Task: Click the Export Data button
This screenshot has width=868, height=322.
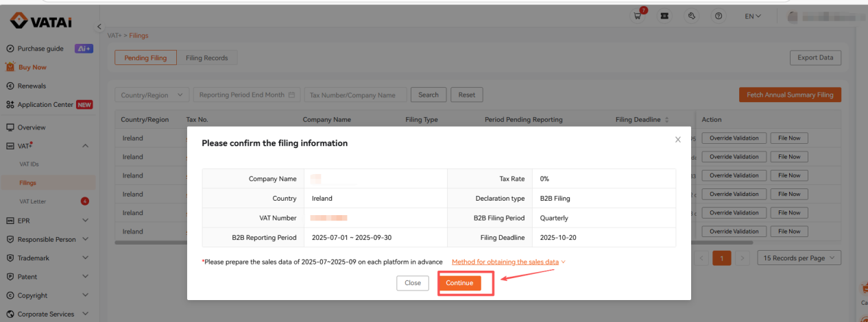Action: 815,58
